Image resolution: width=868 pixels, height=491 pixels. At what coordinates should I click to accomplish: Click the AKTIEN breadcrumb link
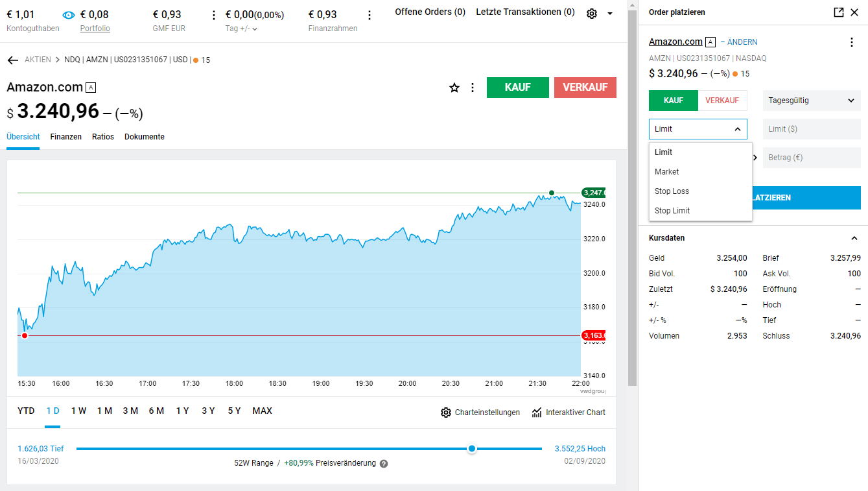tap(38, 60)
